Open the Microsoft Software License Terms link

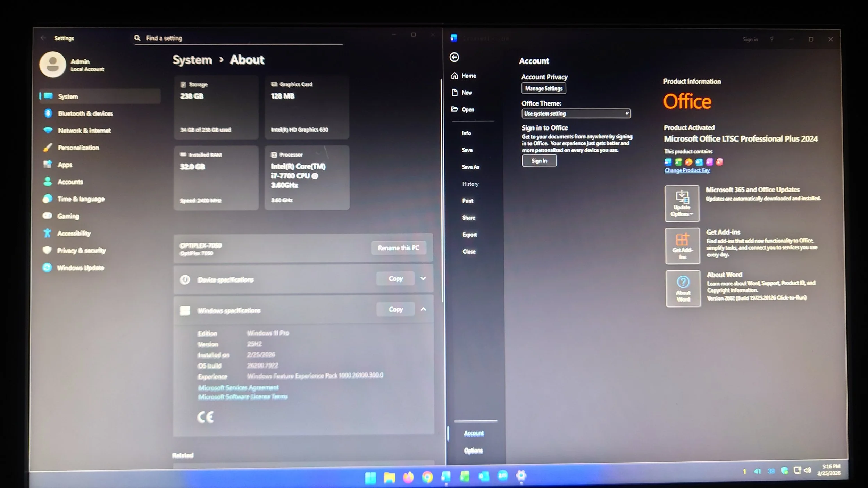click(243, 397)
